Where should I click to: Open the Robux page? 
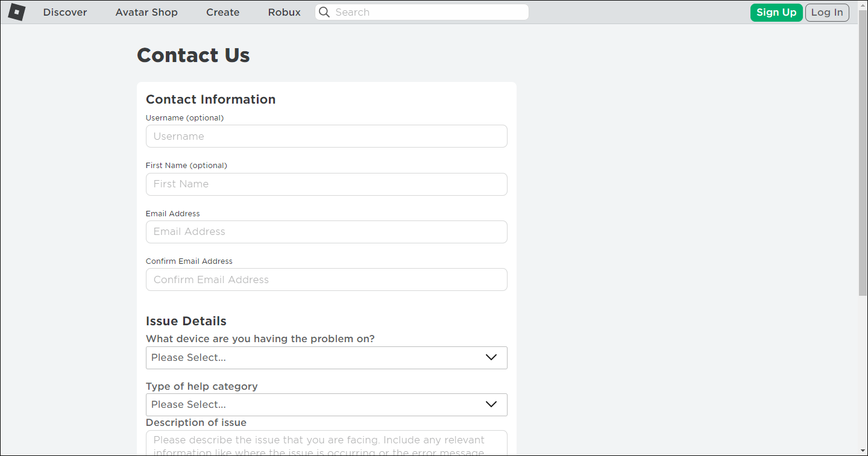tap(284, 12)
